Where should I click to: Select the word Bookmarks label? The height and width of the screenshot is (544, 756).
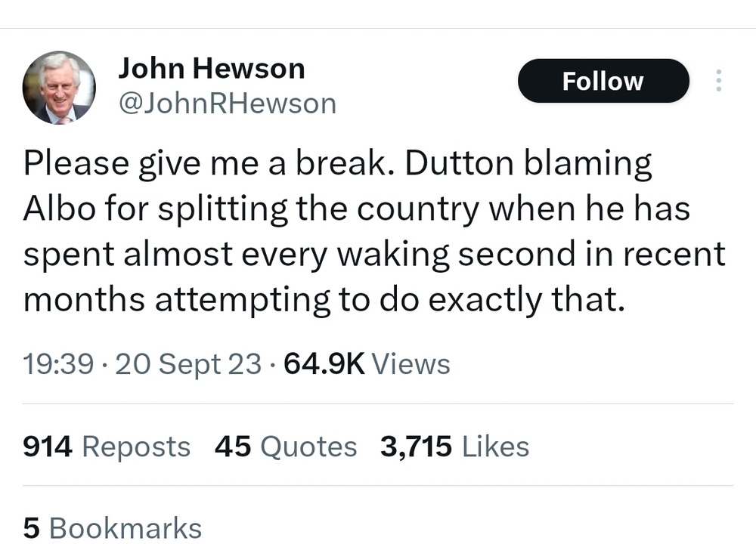coord(125,528)
